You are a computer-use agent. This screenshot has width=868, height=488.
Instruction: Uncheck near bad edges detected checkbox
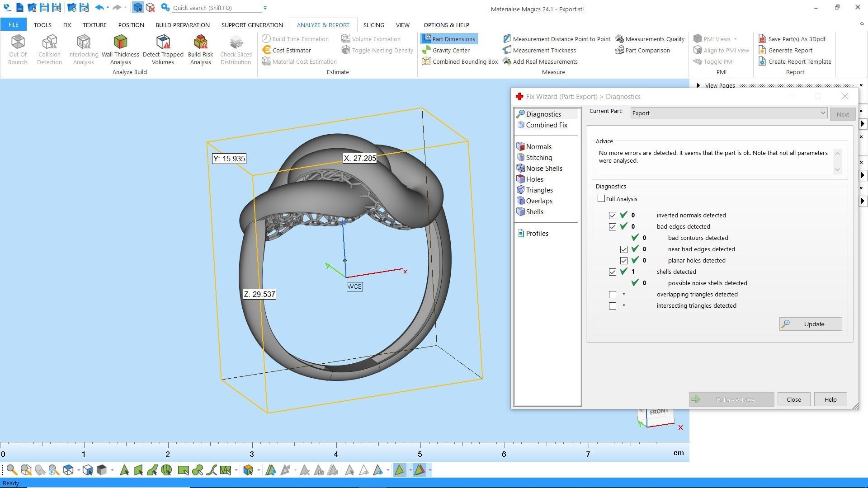tap(624, 249)
